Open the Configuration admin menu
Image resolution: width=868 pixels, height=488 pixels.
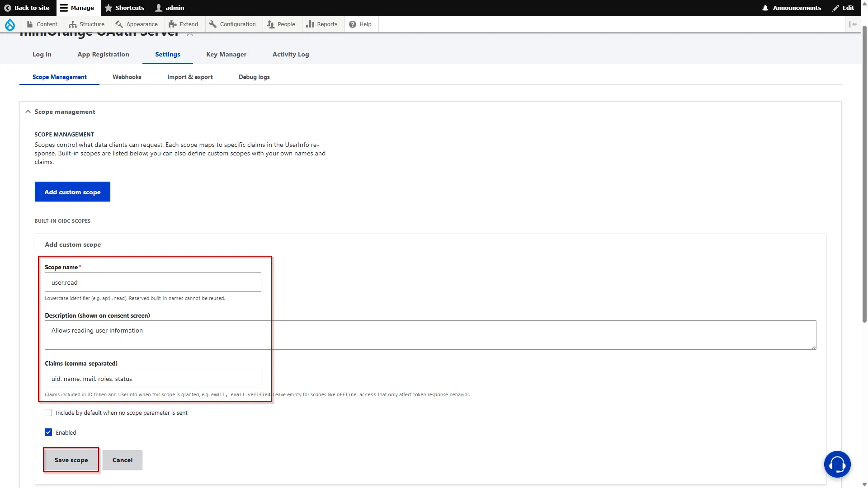(232, 24)
